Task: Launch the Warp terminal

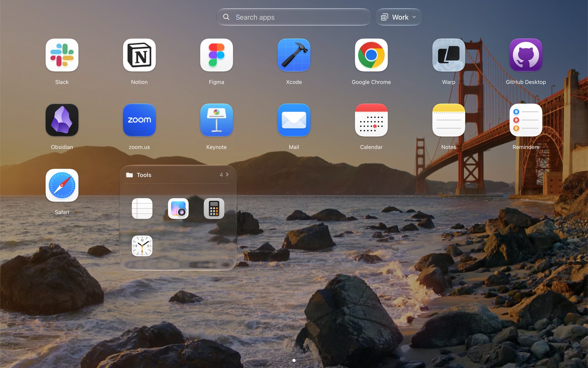Action: (449, 55)
